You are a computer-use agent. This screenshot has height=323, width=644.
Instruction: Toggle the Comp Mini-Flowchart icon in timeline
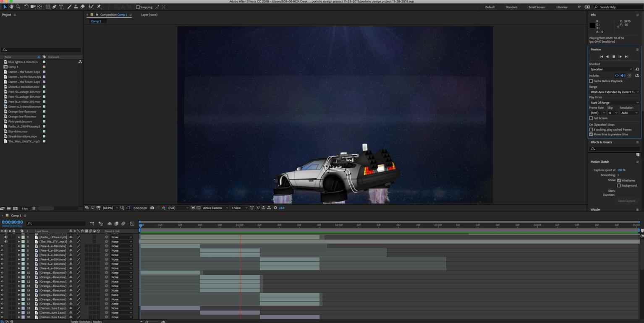92,224
